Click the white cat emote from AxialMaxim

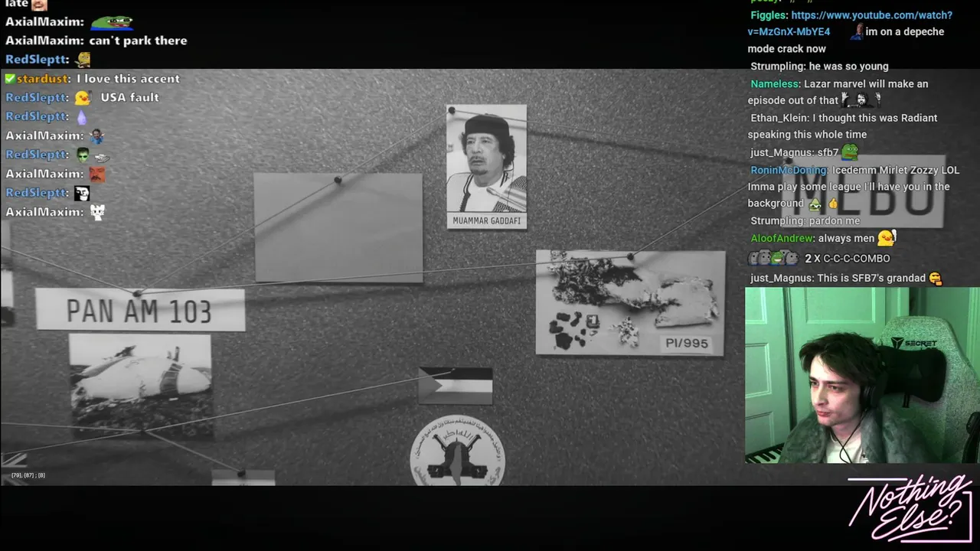[x=97, y=212]
